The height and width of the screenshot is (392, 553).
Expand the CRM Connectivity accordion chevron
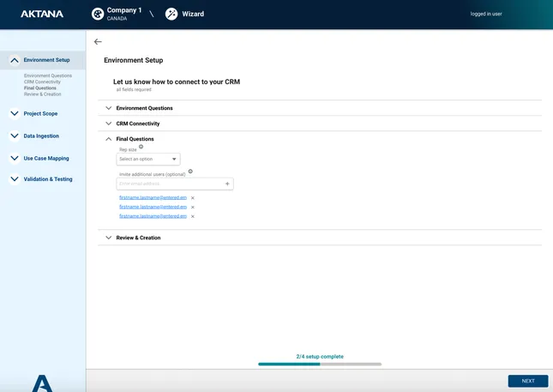pos(109,124)
